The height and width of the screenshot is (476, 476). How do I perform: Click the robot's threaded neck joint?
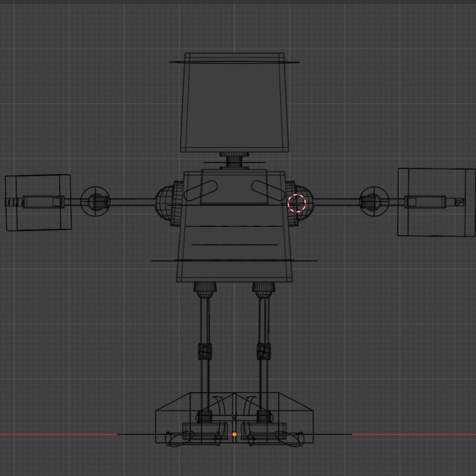(234, 161)
